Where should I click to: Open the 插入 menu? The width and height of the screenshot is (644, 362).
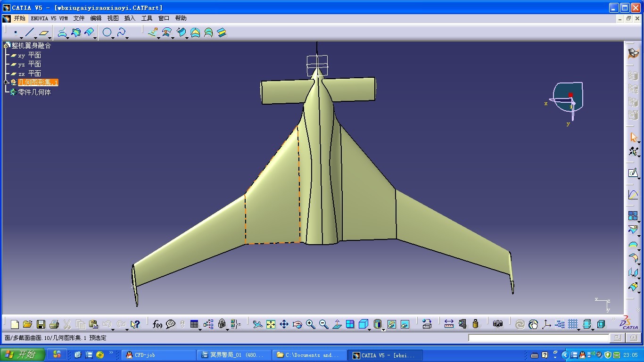[130, 18]
